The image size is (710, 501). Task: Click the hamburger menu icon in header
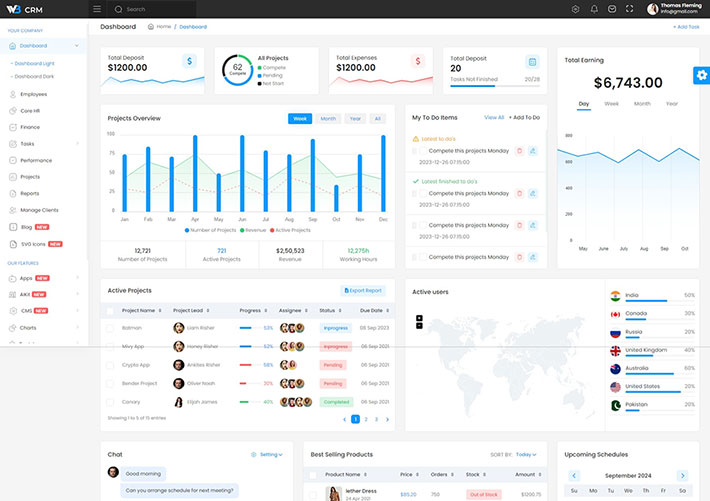click(96, 9)
